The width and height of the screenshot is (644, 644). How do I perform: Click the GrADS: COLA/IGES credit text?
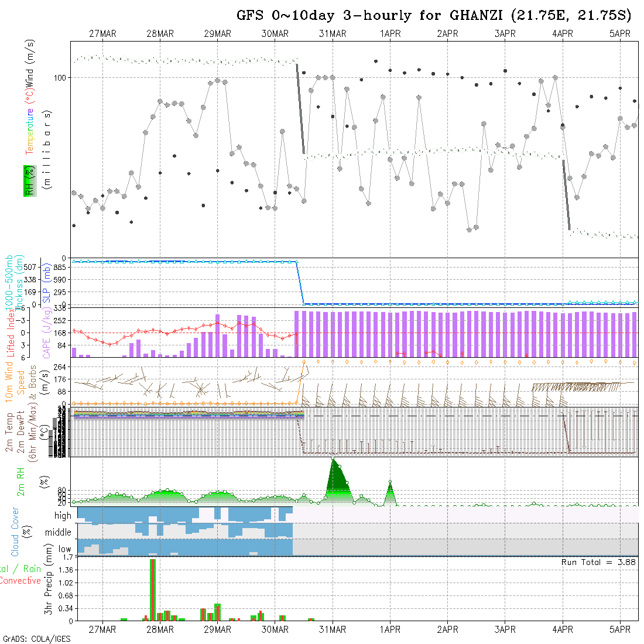tap(36, 639)
